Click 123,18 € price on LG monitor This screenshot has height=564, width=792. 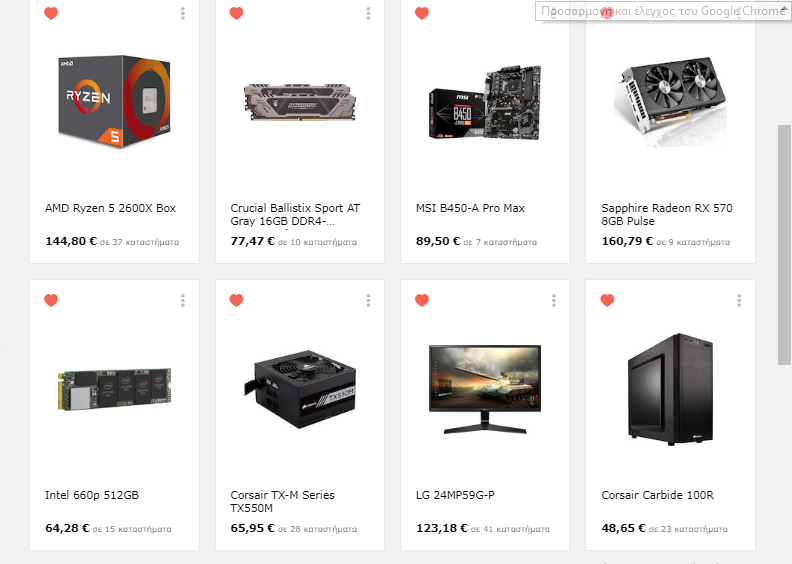(x=442, y=528)
